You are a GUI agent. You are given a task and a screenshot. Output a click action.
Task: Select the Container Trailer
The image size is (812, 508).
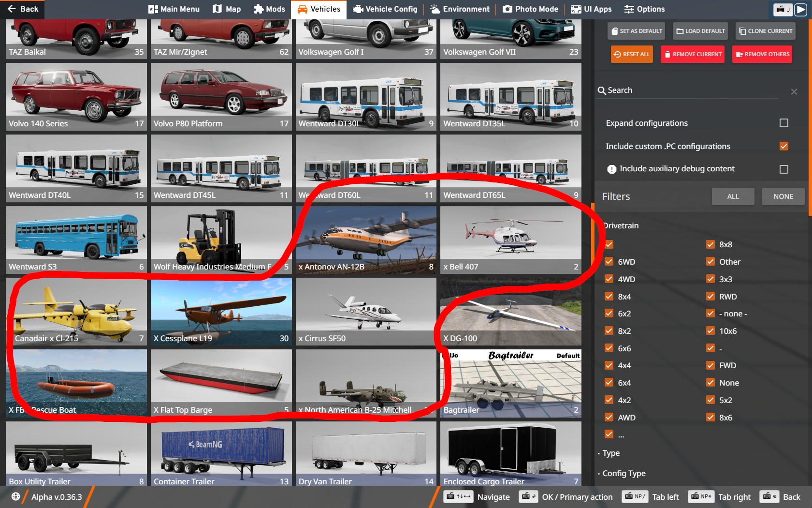221,453
